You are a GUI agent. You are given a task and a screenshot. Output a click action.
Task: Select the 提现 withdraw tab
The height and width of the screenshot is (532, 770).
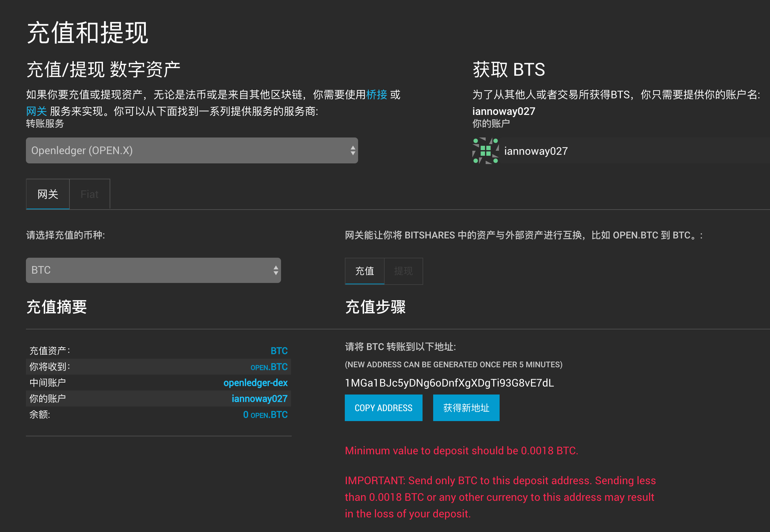pyautogui.click(x=403, y=271)
